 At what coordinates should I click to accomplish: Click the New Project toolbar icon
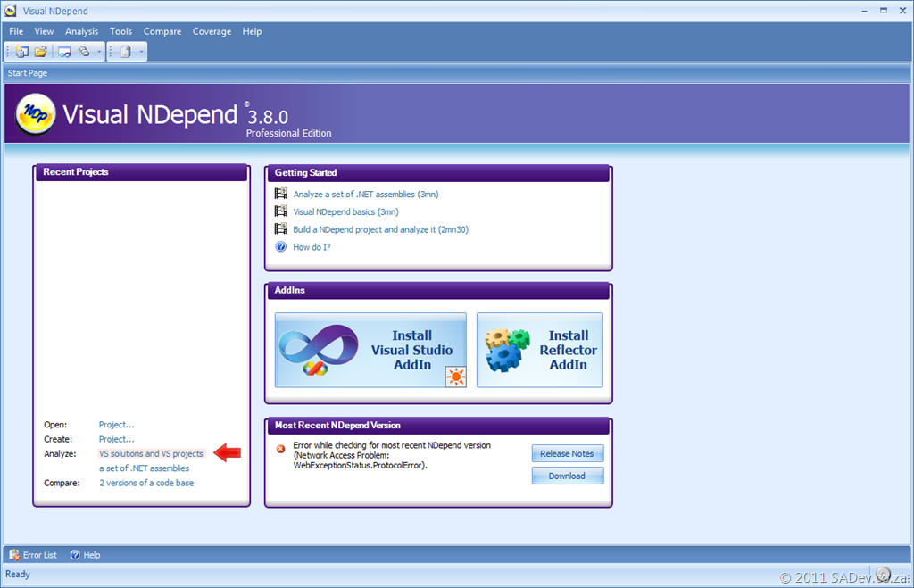pyautogui.click(x=22, y=52)
